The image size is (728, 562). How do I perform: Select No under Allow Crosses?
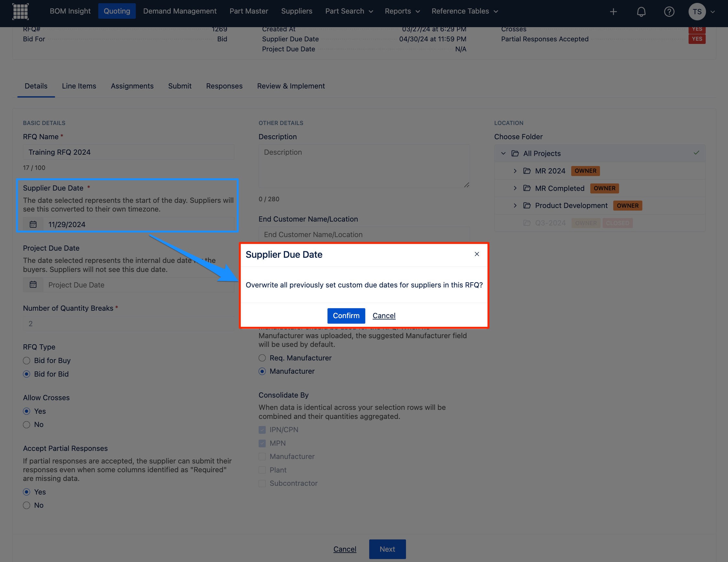27,424
